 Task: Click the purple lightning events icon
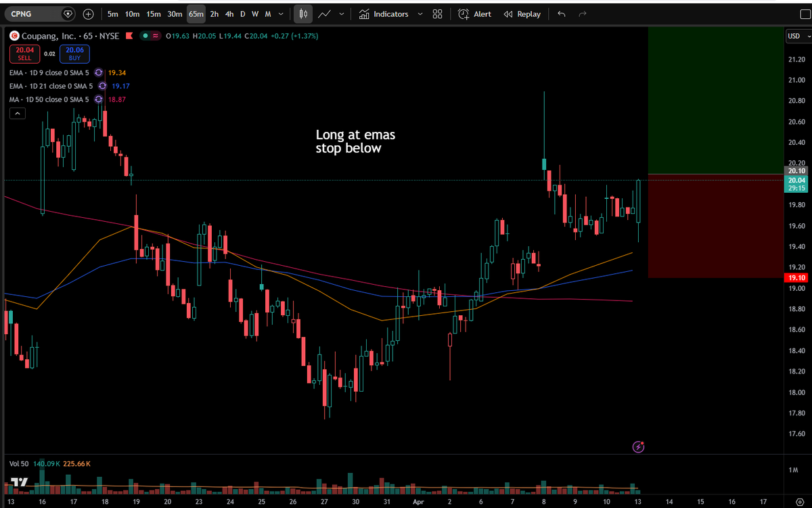[x=639, y=446]
